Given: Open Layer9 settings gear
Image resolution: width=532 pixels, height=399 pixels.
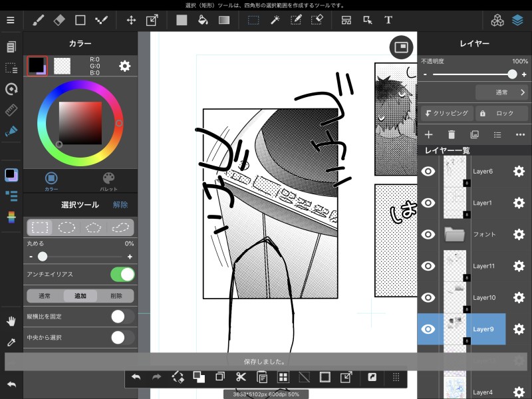Looking at the screenshot, I should tap(519, 329).
